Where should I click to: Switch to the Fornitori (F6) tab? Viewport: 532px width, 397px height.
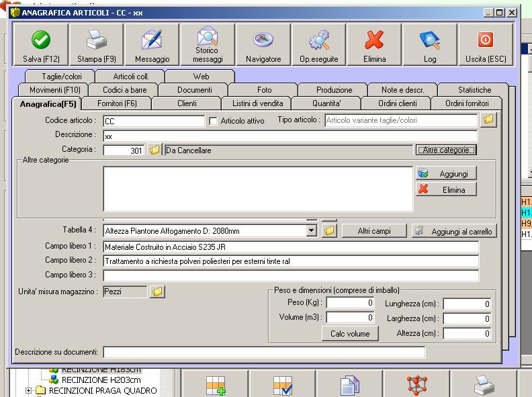(x=117, y=103)
